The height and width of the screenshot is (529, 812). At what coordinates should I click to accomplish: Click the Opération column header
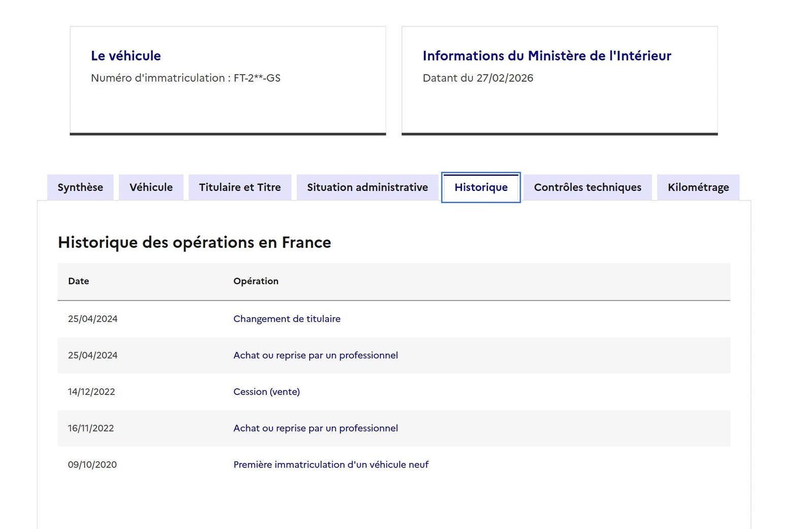pyautogui.click(x=256, y=281)
